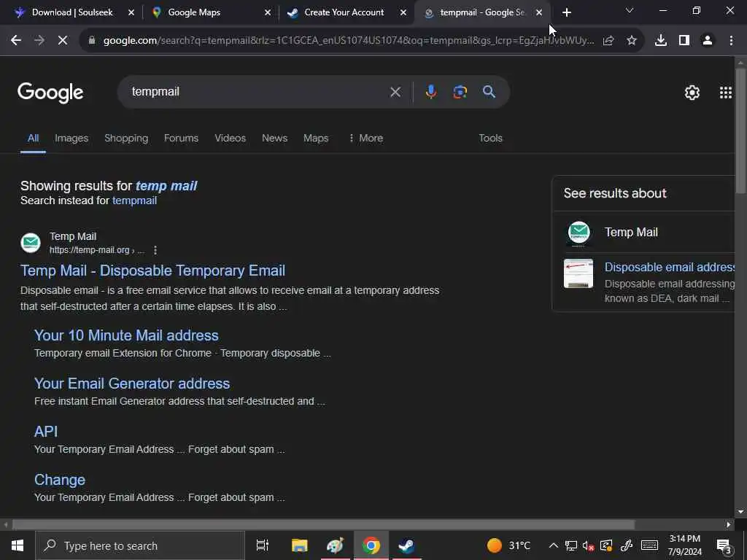This screenshot has width=747, height=560.
Task: Select the Shopping search tab
Action: tap(126, 138)
